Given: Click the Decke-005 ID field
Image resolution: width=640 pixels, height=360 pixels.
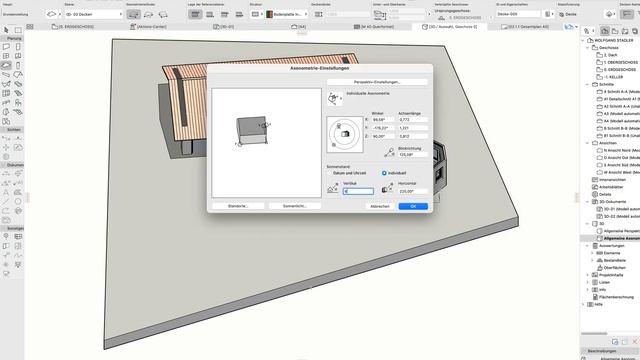Looking at the screenshot, I should pyautogui.click(x=518, y=14).
